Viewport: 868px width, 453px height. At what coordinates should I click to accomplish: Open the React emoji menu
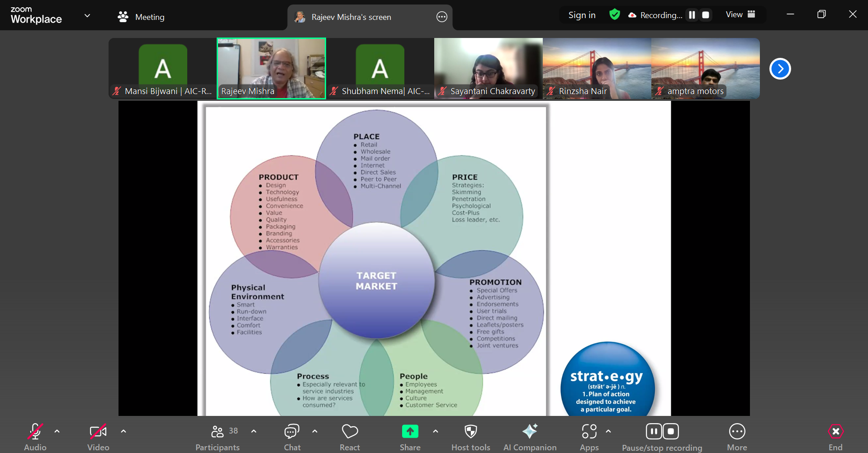click(x=350, y=432)
